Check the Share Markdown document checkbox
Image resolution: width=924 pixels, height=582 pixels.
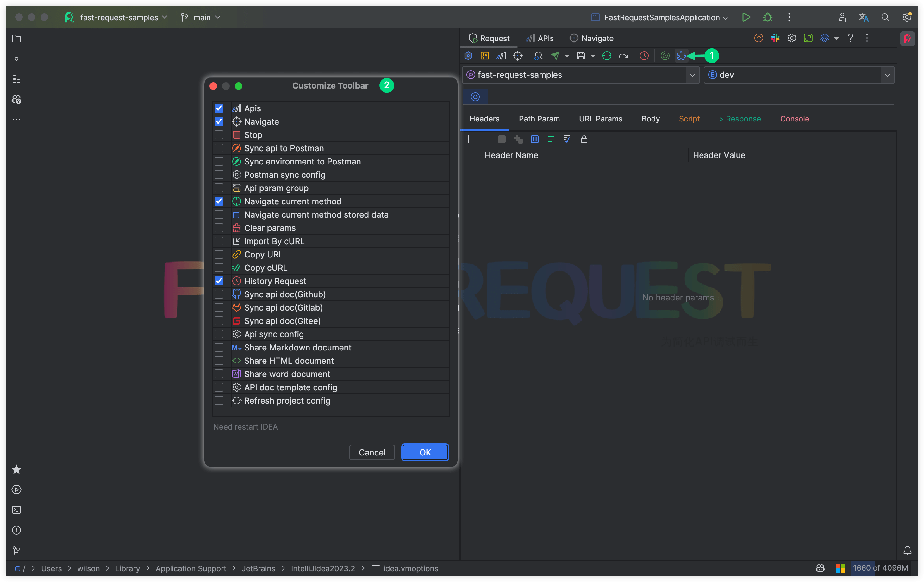coord(219,348)
